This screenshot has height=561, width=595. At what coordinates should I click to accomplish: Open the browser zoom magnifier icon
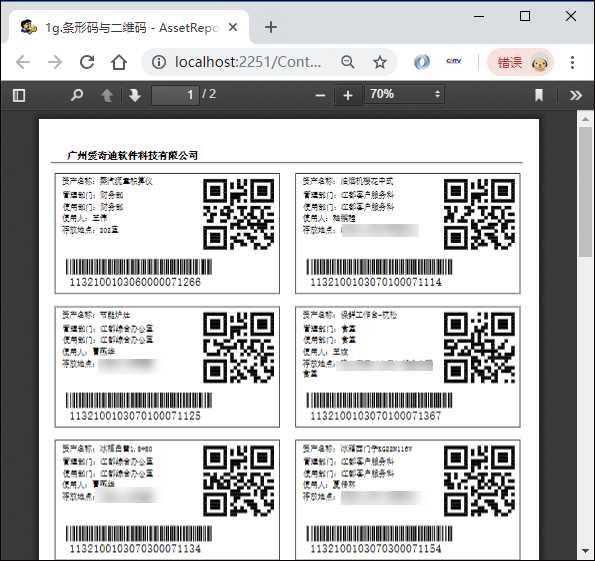tap(348, 62)
